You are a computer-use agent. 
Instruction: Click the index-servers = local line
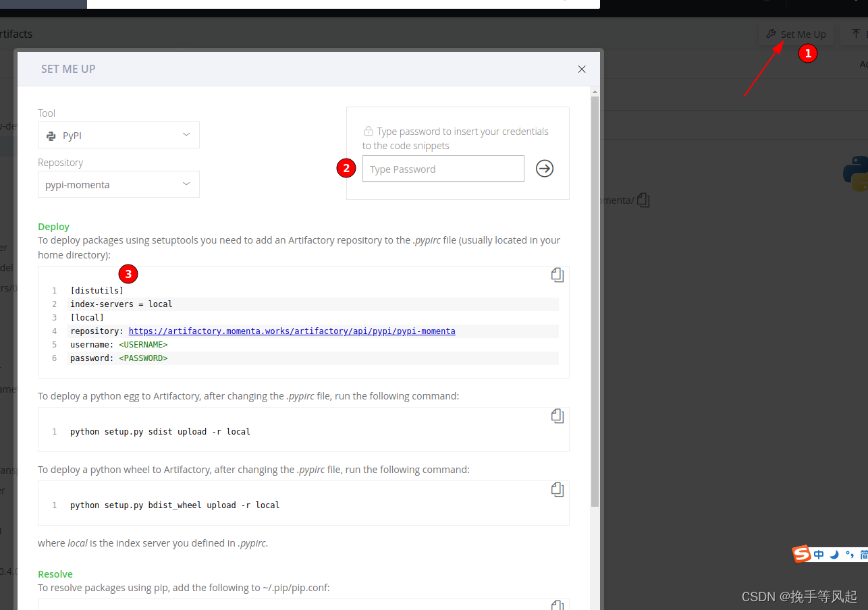(x=121, y=304)
